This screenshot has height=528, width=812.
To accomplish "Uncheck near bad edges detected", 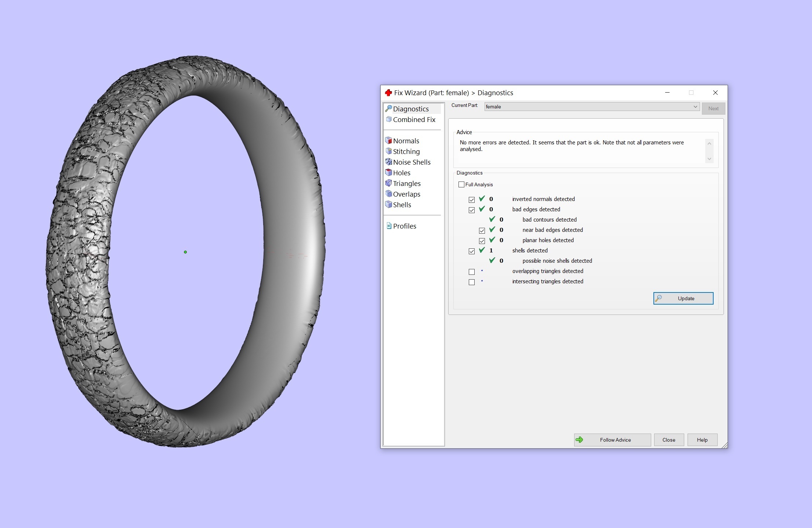I will tap(482, 230).
